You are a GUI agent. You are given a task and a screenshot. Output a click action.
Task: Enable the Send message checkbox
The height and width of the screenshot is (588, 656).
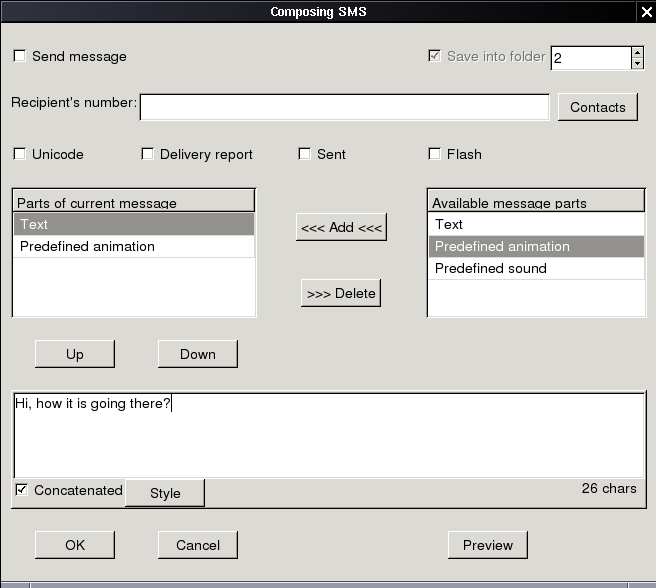[20, 56]
